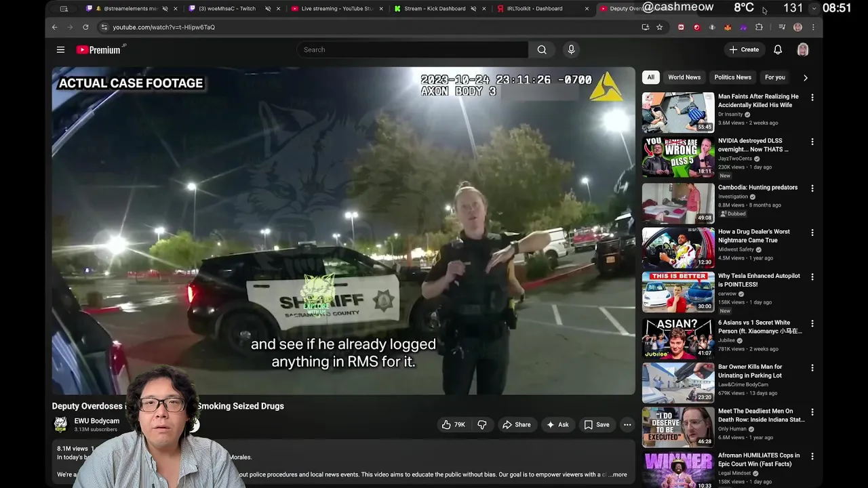Select the World News filter chip
The height and width of the screenshot is (488, 868).
pyautogui.click(x=684, y=77)
